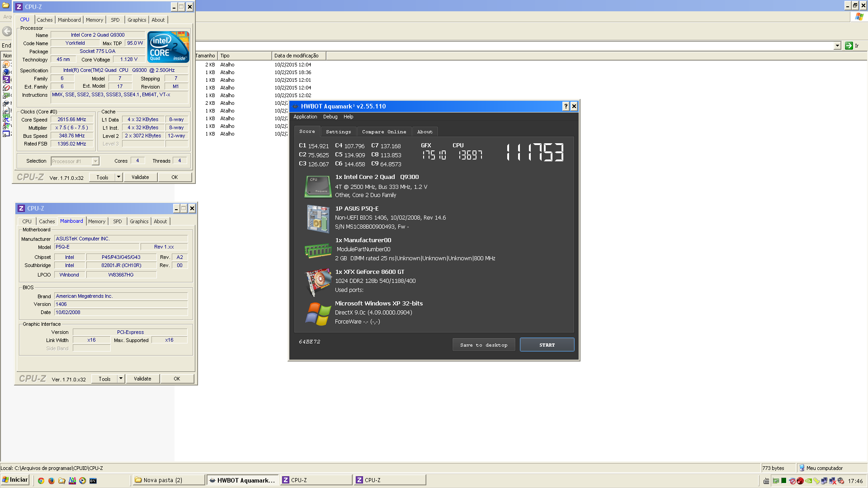Image resolution: width=868 pixels, height=488 pixels.
Task: Click the keyboard language bar icon
Action: 766,481
